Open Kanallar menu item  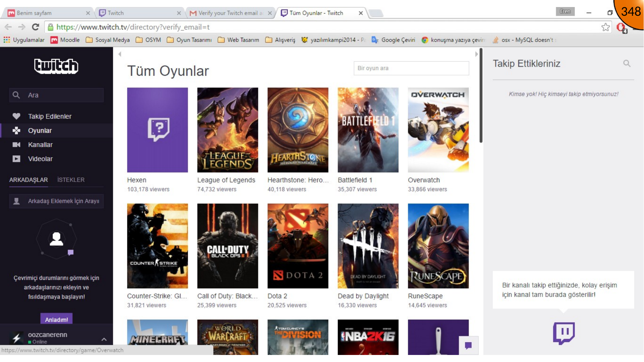pos(56,144)
